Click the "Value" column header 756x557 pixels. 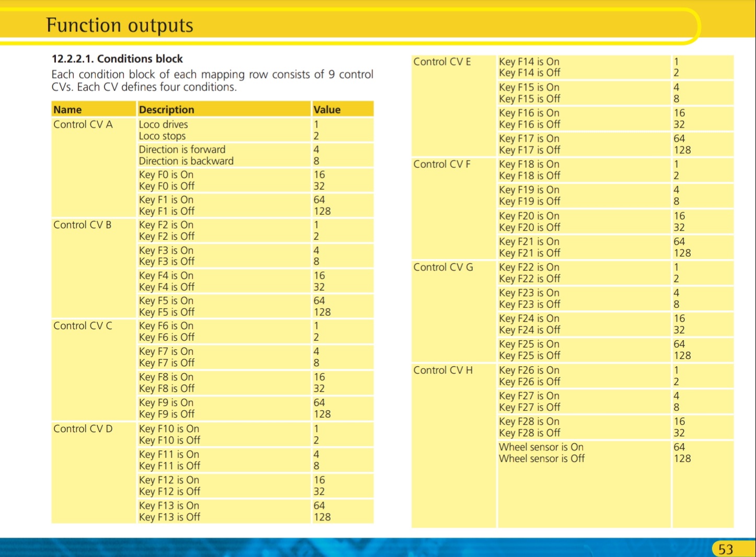pyautogui.click(x=327, y=110)
